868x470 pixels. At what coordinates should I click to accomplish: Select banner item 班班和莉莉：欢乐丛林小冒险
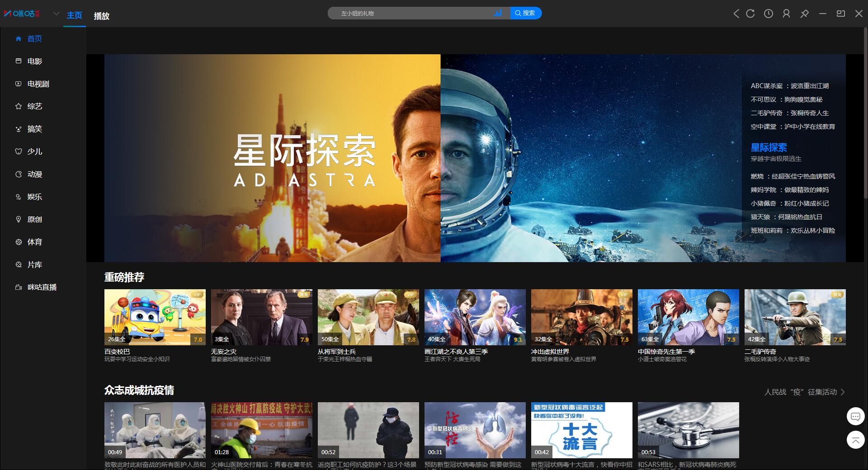pyautogui.click(x=793, y=230)
